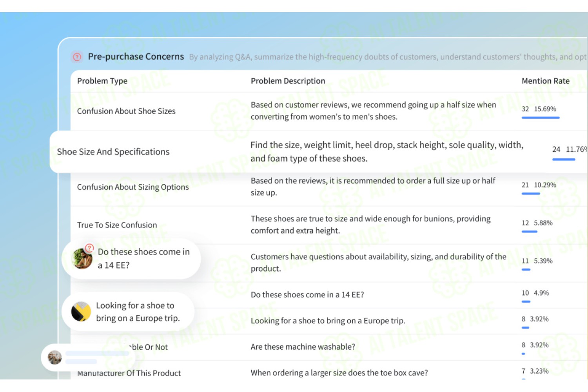Select the Problem Type column header
588x392 pixels.
click(102, 81)
